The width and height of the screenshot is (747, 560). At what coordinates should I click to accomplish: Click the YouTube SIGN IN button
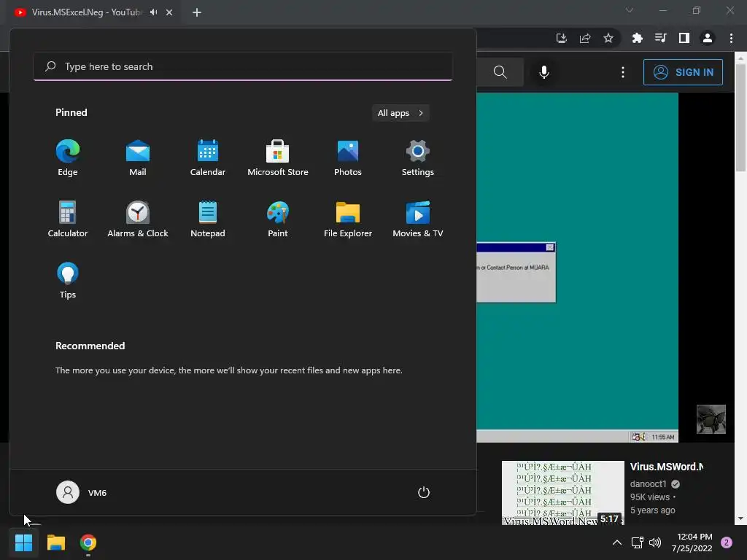(x=683, y=72)
